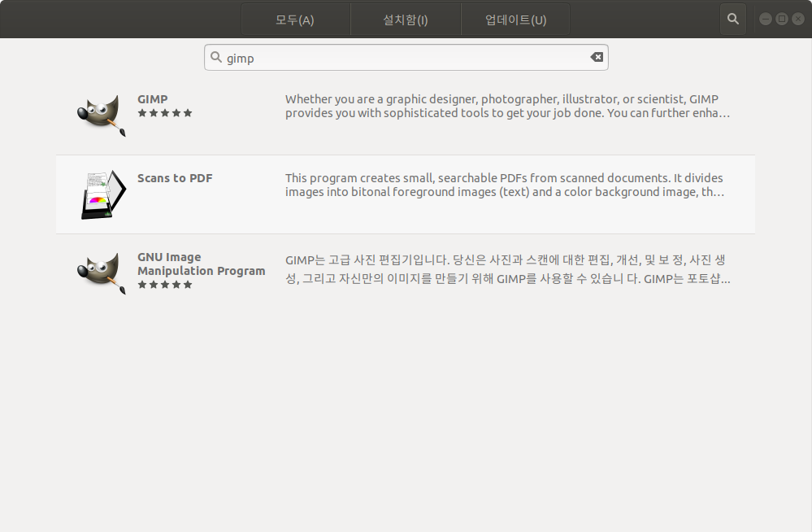View star rating under GNU Image Manipulation Program
The width and height of the screenshot is (812, 532).
coord(165,285)
